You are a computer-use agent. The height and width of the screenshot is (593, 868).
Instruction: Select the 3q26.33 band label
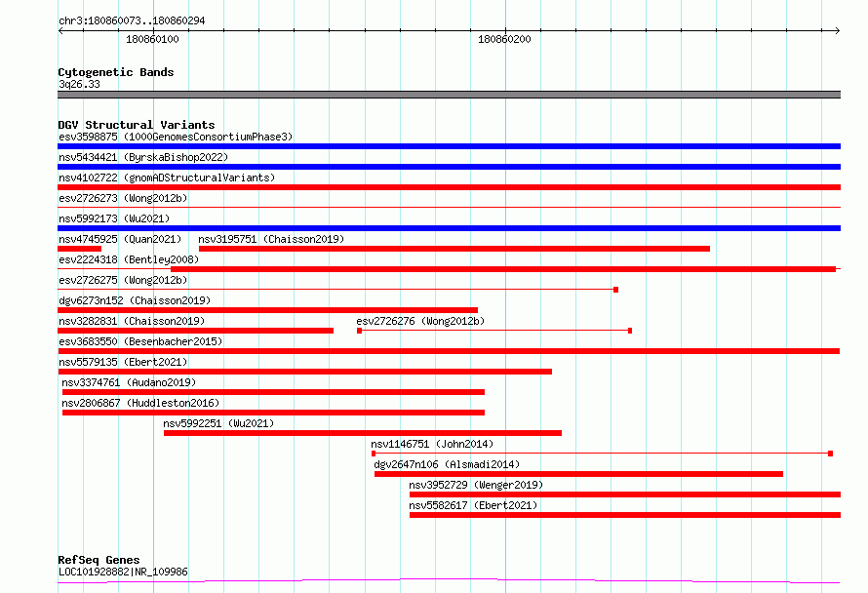tap(79, 84)
